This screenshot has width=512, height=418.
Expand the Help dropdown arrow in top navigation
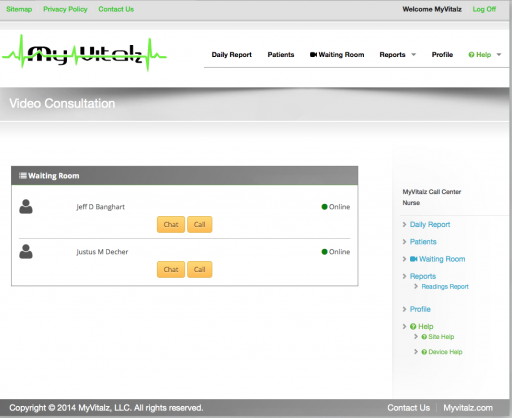point(499,55)
